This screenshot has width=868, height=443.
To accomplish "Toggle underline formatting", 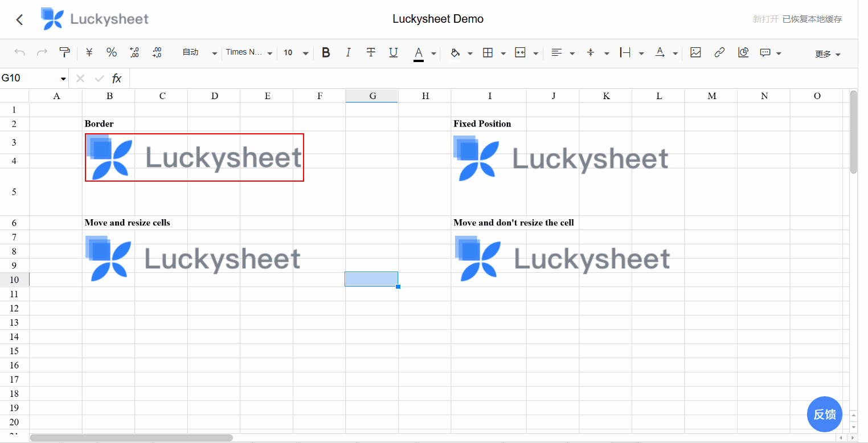I will tap(394, 53).
